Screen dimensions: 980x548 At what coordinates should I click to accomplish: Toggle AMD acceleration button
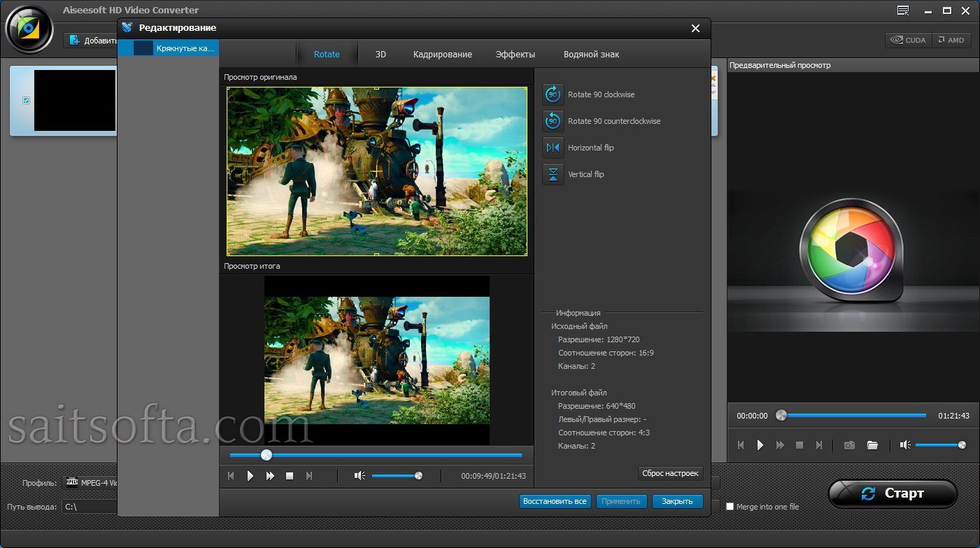(x=951, y=40)
